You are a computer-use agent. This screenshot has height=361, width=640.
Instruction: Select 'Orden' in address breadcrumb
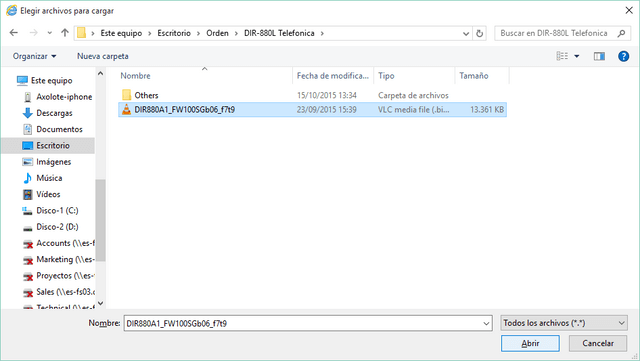pos(217,33)
